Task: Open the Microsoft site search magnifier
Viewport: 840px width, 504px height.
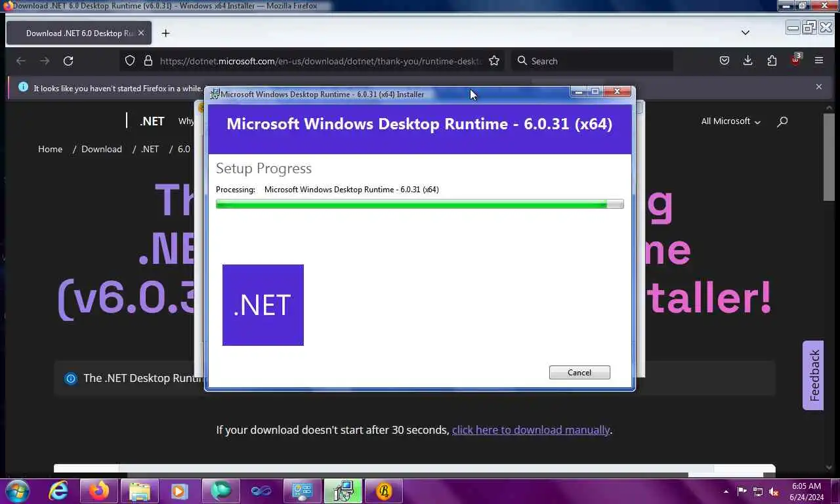Action: [x=782, y=121]
